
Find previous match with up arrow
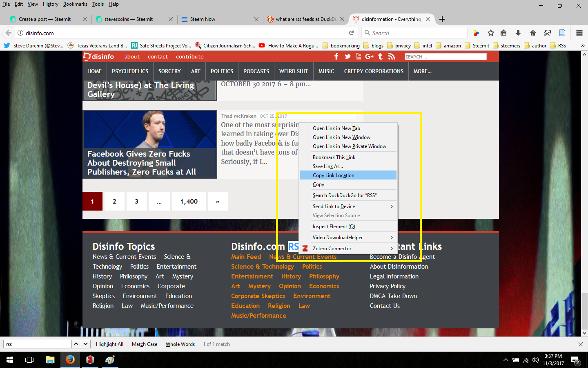(x=76, y=344)
